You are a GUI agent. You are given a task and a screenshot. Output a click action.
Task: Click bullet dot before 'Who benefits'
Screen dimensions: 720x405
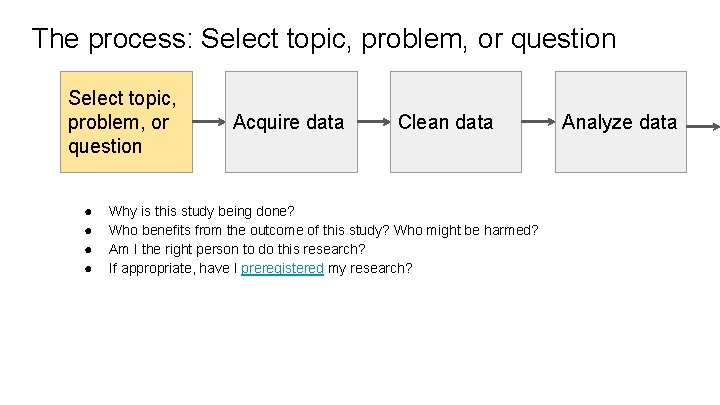(x=88, y=230)
